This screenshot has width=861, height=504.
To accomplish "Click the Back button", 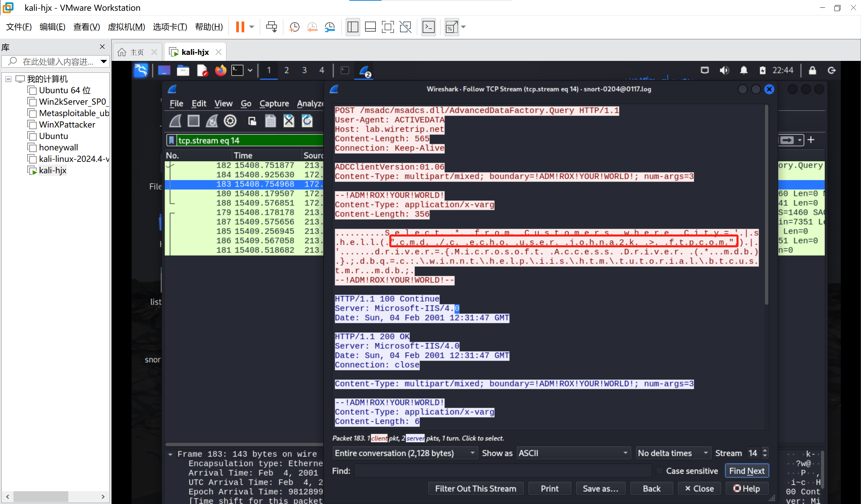I will pyautogui.click(x=652, y=488).
